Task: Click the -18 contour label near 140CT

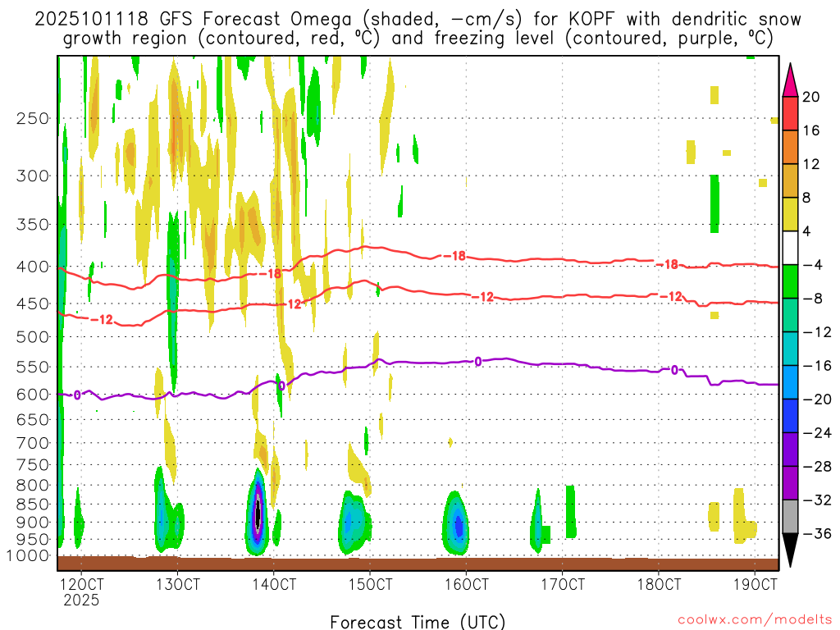Action: (271, 274)
